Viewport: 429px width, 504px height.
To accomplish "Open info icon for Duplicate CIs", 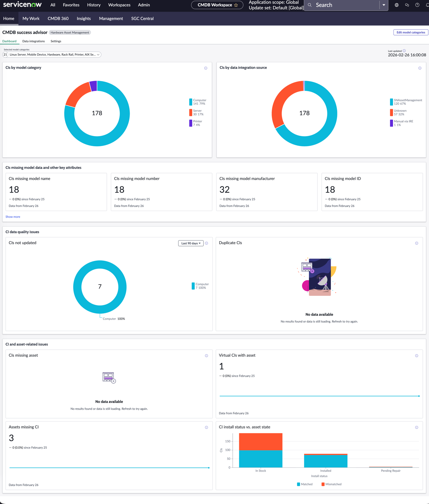I will pyautogui.click(x=417, y=243).
